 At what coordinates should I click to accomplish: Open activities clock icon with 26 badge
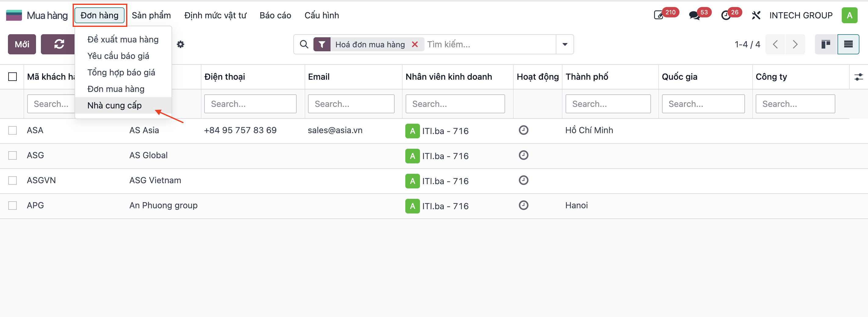(726, 15)
